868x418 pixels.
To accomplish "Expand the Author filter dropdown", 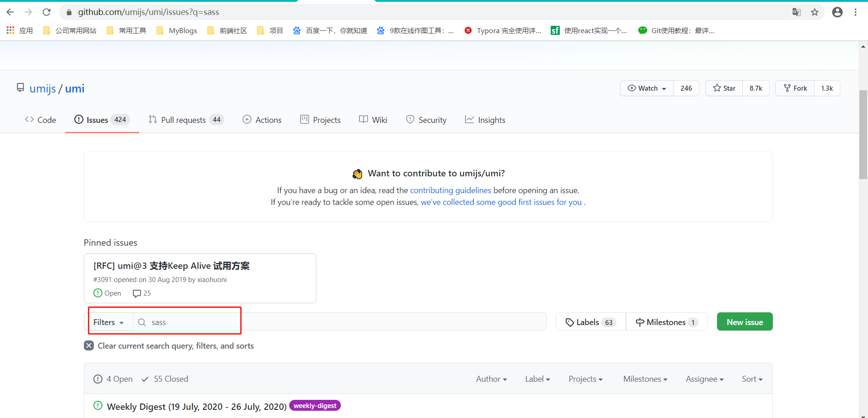I will (x=491, y=379).
